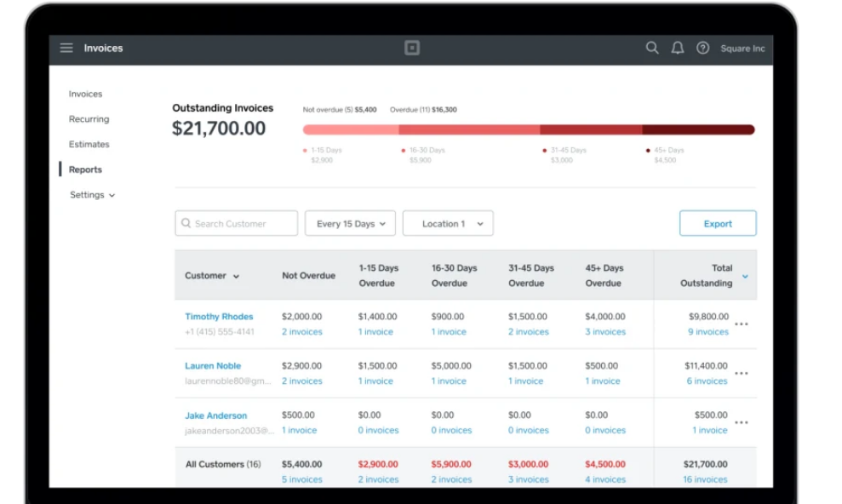Viewport: 842px width, 504px height.
Task: Expand Settings in the sidebar
Action: click(92, 195)
